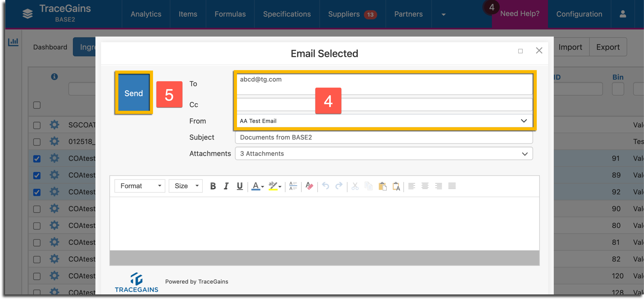Click the Paste clipboard icon
The image size is (644, 299).
pyautogui.click(x=382, y=186)
